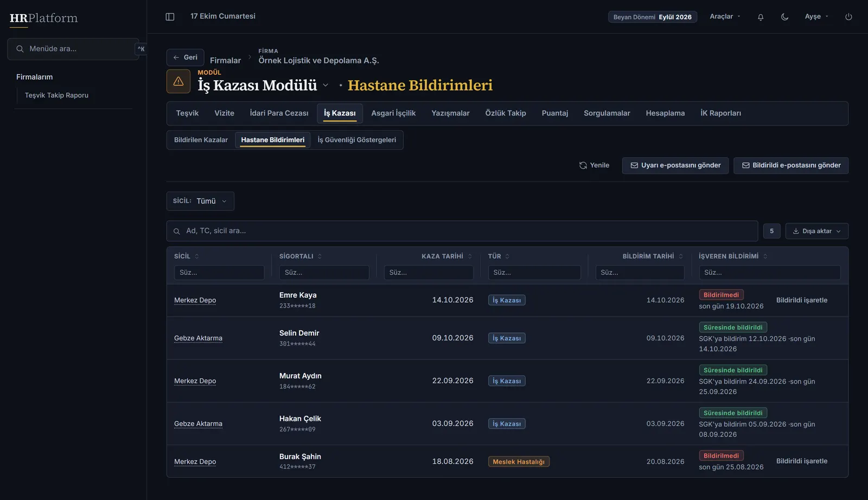Open the Araçlar dropdown
868x500 pixels.
coord(725,17)
